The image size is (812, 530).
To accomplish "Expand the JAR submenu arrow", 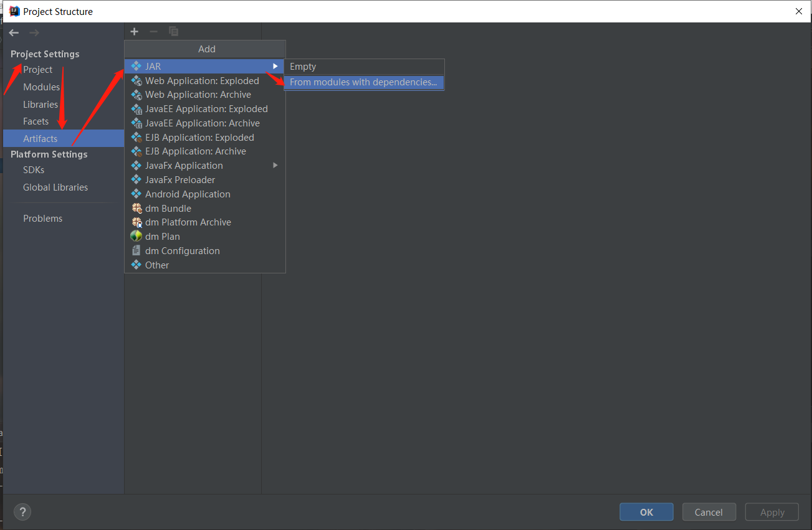I will [x=275, y=66].
